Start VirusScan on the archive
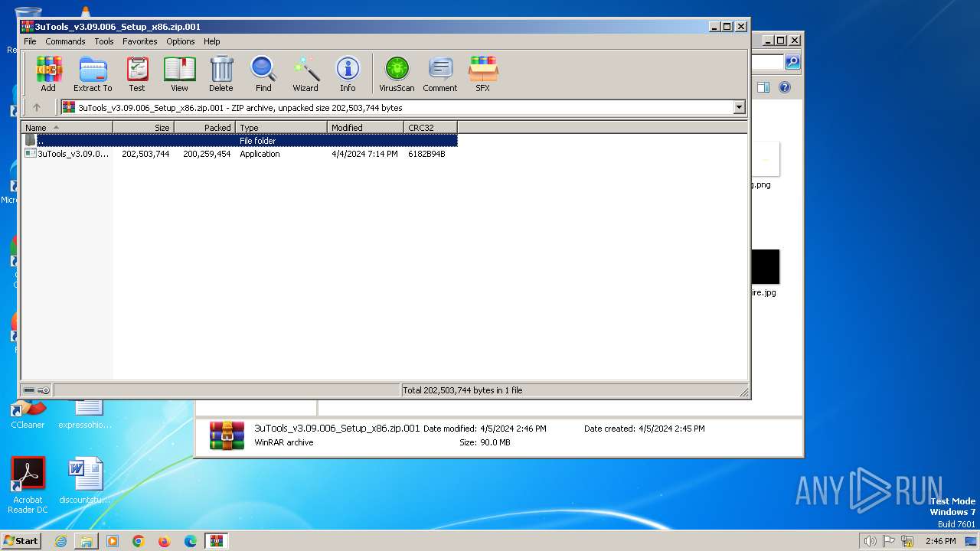The width and height of the screenshot is (980, 551). [x=397, y=74]
